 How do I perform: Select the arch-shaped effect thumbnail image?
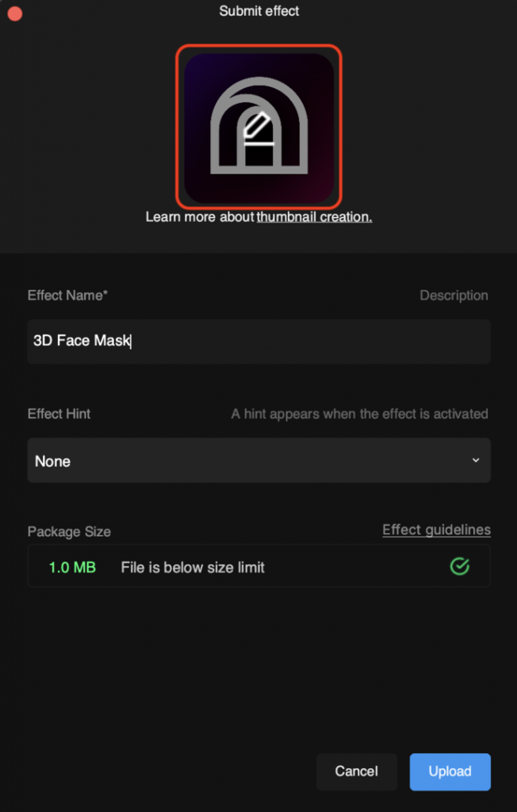[x=259, y=128]
